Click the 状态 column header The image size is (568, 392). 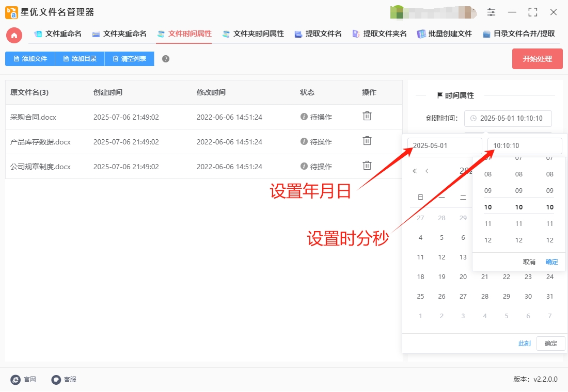pyautogui.click(x=307, y=92)
